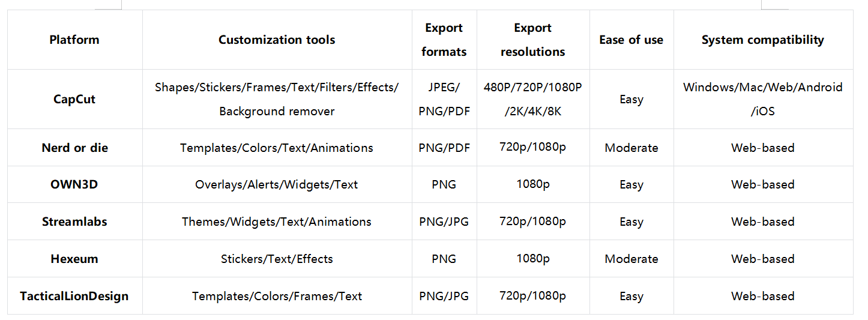Click the Ease of use header
Screen dimensions: 868x320
631,40
